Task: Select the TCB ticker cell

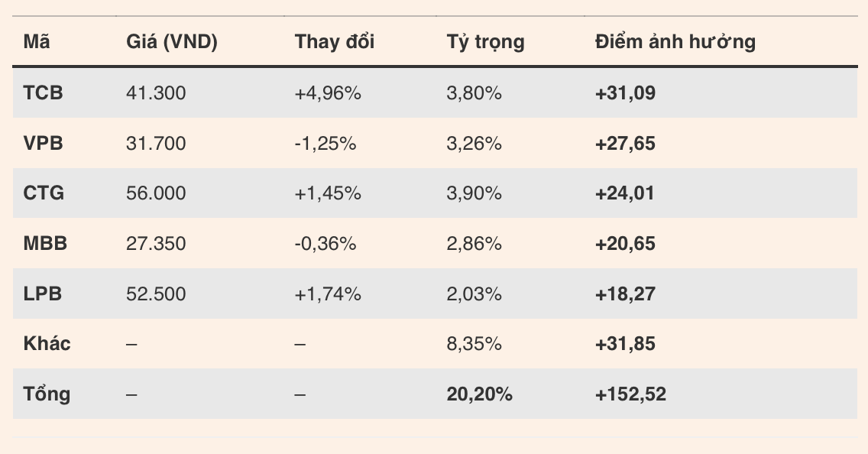Action: [43, 93]
